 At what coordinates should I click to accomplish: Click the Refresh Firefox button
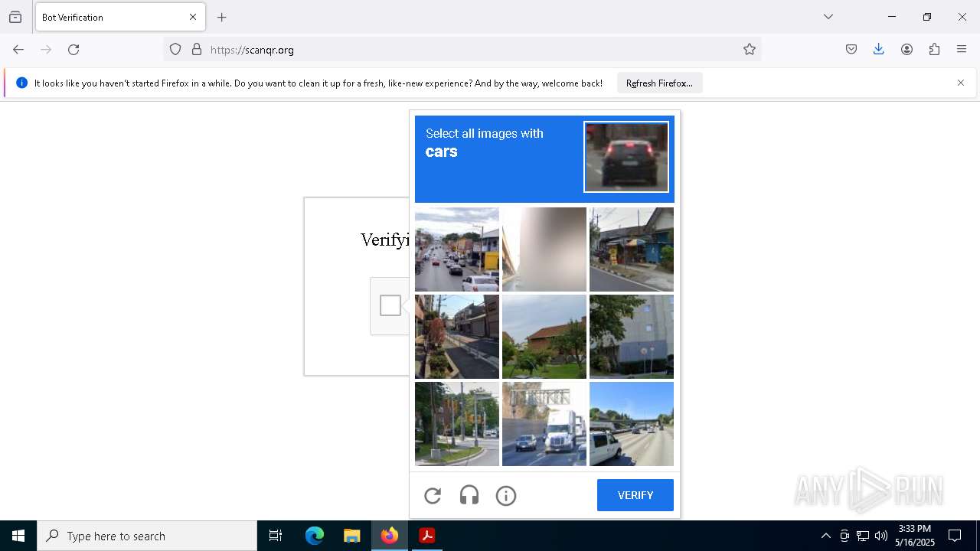(659, 83)
